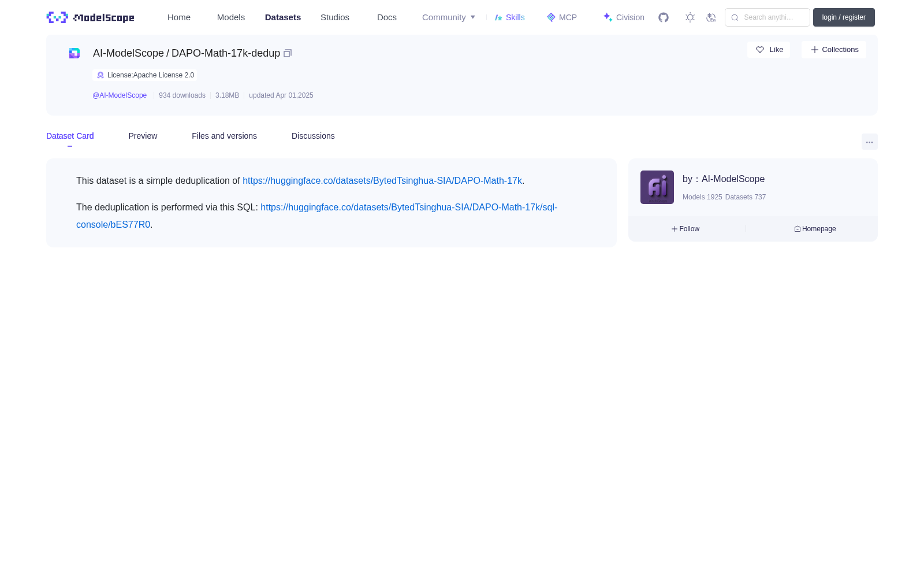Open the ModelScope logo homepage
The image size is (924, 578).
tap(90, 17)
